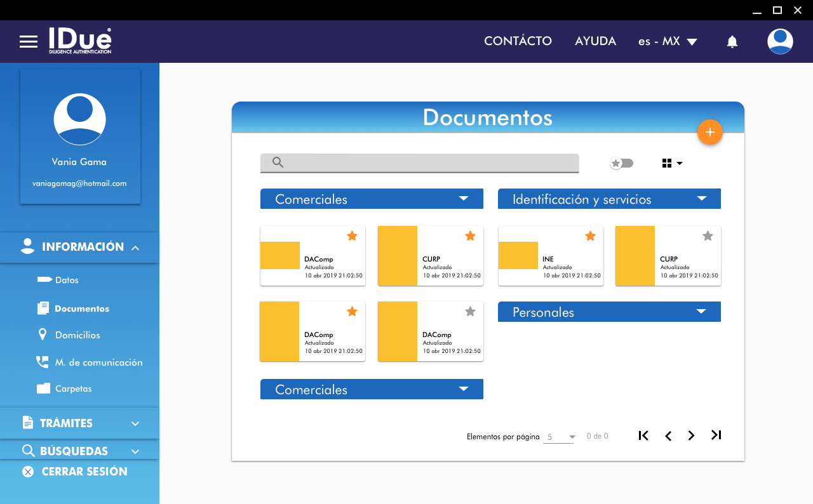Open the hamburger menu icon

[29, 42]
